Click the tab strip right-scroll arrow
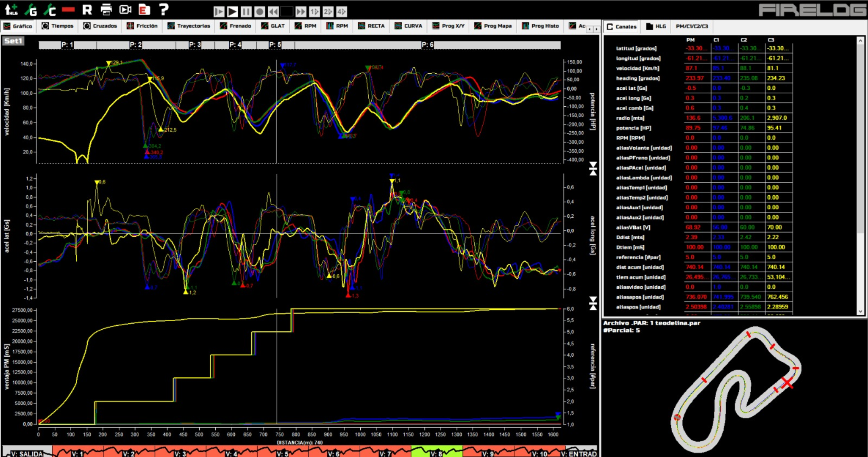 pyautogui.click(x=596, y=29)
